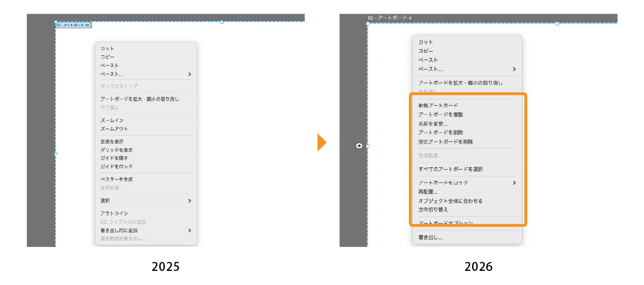Click the artboard label 17 - アートボード 14
Viewport: 644px width, 285px height.
pos(73,25)
